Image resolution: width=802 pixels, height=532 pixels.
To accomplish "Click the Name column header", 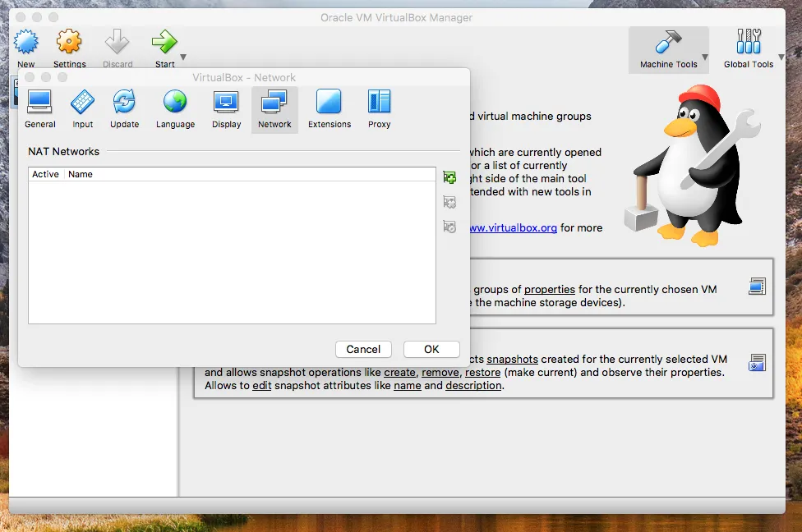I will tap(81, 174).
